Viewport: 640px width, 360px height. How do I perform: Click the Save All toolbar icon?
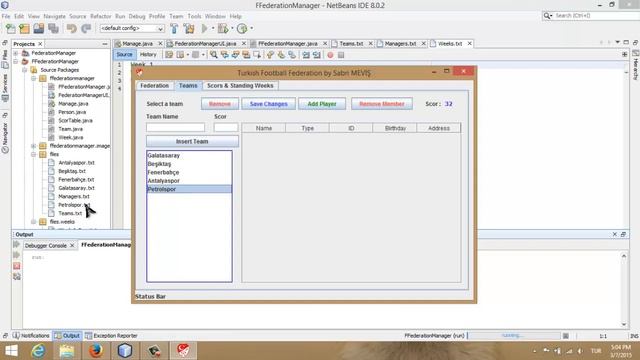[x=53, y=29]
